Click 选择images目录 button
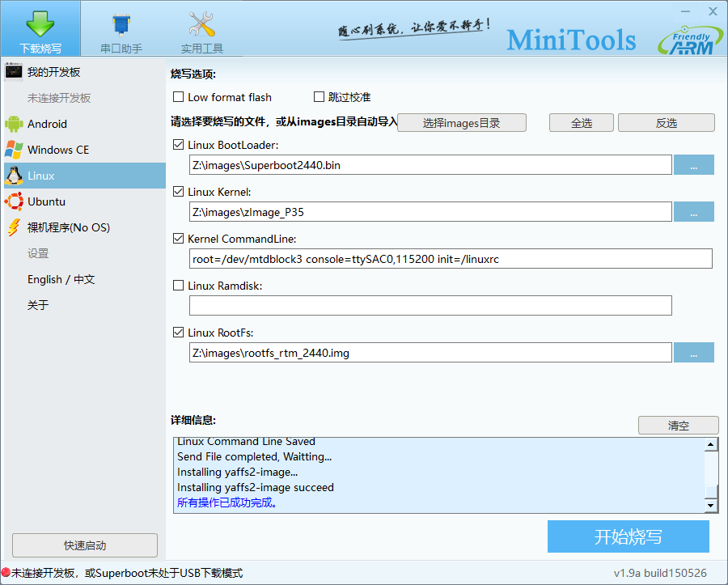The height and width of the screenshot is (585, 728). click(462, 122)
